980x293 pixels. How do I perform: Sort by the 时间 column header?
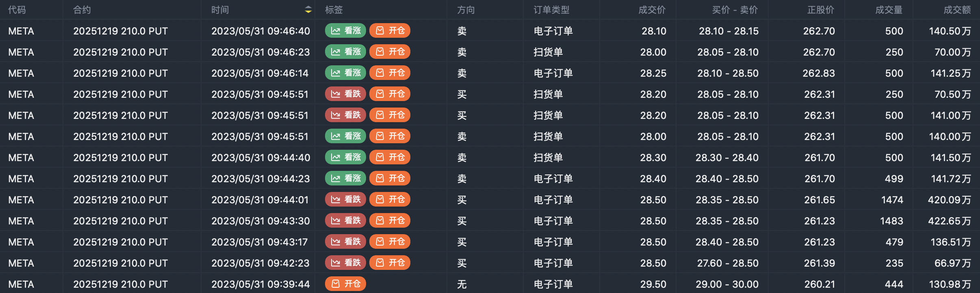(x=220, y=10)
